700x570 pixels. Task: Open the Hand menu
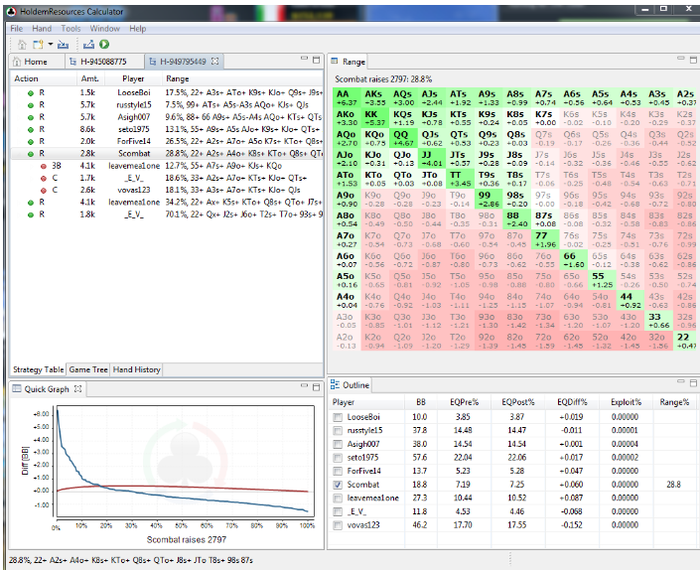tap(42, 29)
